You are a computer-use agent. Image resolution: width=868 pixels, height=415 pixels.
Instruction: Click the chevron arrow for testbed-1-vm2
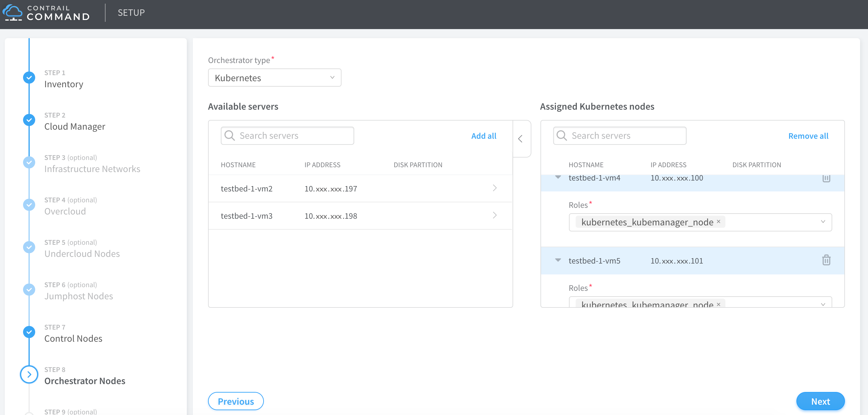tap(494, 188)
